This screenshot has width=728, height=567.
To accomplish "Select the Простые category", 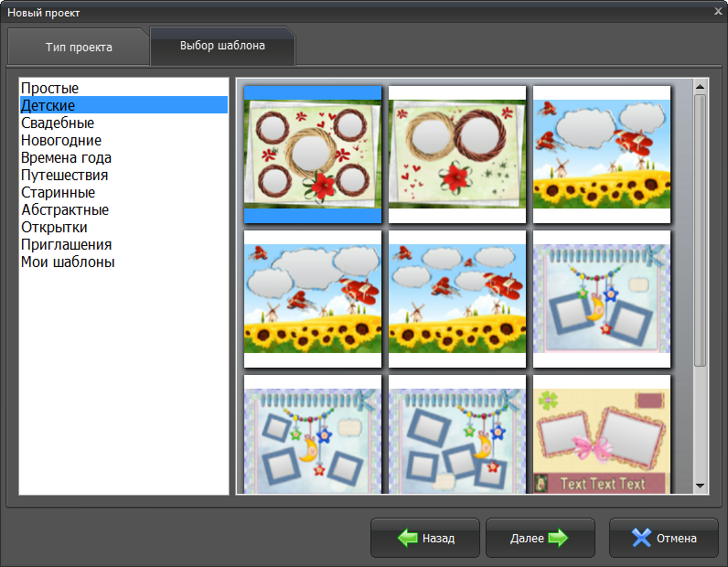I will [123, 88].
